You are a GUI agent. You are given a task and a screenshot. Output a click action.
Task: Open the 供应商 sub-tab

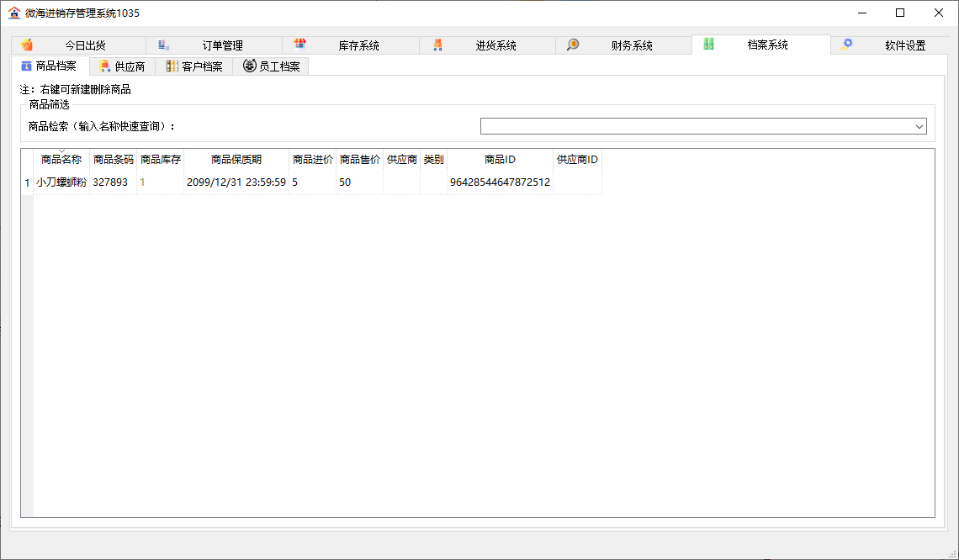[122, 66]
